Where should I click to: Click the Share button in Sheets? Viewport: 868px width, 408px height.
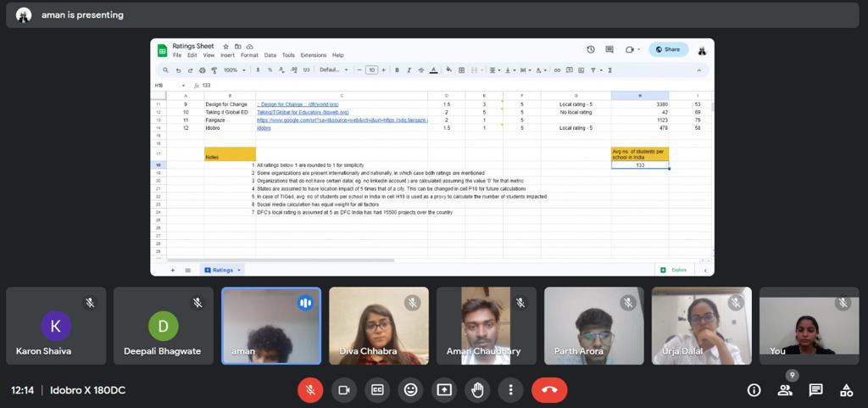click(x=668, y=49)
